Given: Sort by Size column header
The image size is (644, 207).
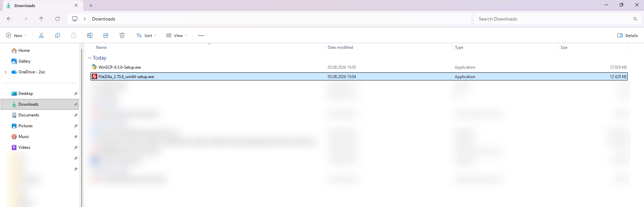Looking at the screenshot, I should tap(564, 47).
